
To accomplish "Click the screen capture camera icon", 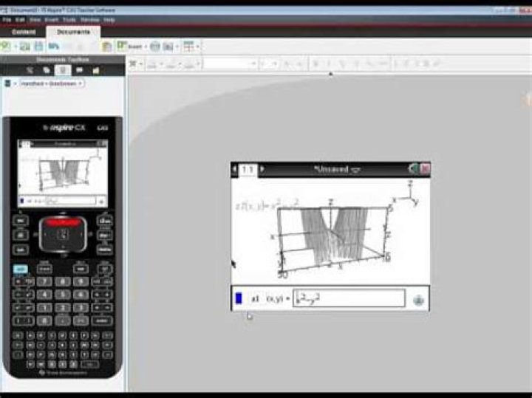I will 168,47.
